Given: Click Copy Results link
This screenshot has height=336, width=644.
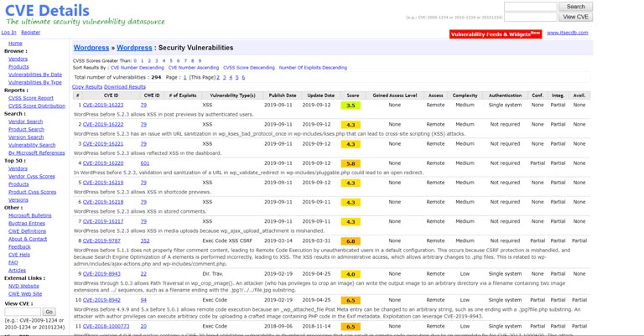Looking at the screenshot, I should 87,87.
